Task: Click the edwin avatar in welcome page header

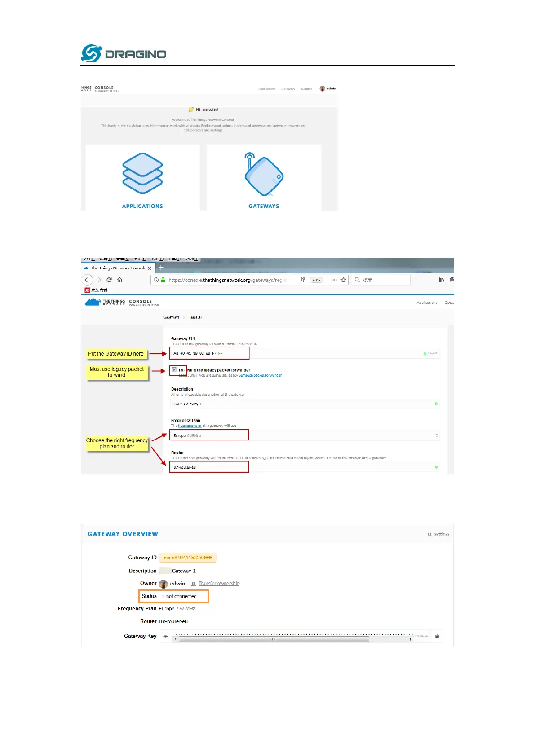Action: pos(322,88)
